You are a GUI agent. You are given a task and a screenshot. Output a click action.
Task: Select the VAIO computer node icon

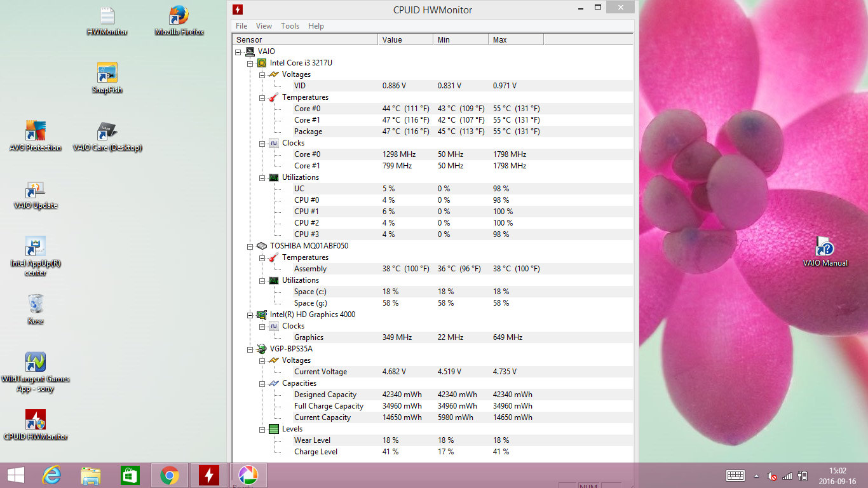tap(250, 51)
